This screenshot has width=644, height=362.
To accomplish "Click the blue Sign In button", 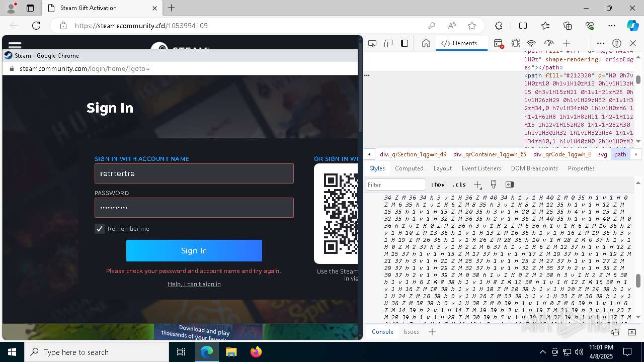I will (194, 250).
